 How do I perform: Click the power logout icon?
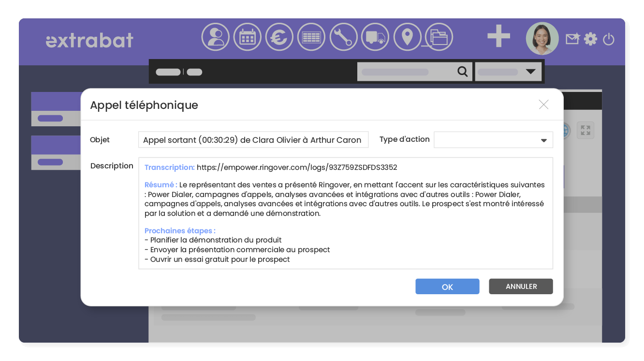[x=609, y=39]
